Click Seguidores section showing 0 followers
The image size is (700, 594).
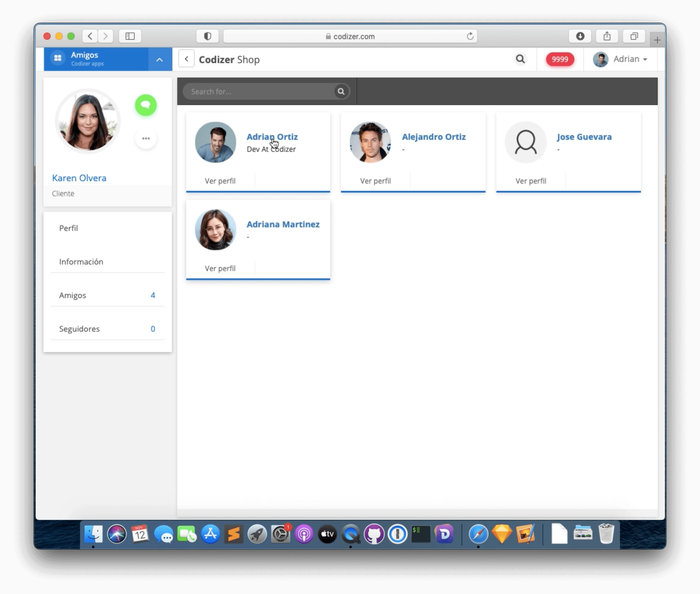[x=107, y=329]
